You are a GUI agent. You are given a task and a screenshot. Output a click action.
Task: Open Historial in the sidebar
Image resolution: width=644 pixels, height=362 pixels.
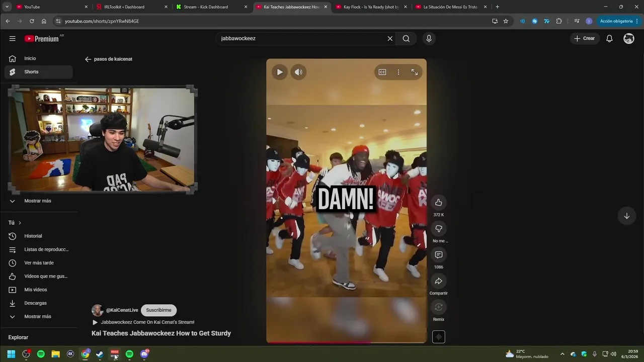[x=39, y=236]
